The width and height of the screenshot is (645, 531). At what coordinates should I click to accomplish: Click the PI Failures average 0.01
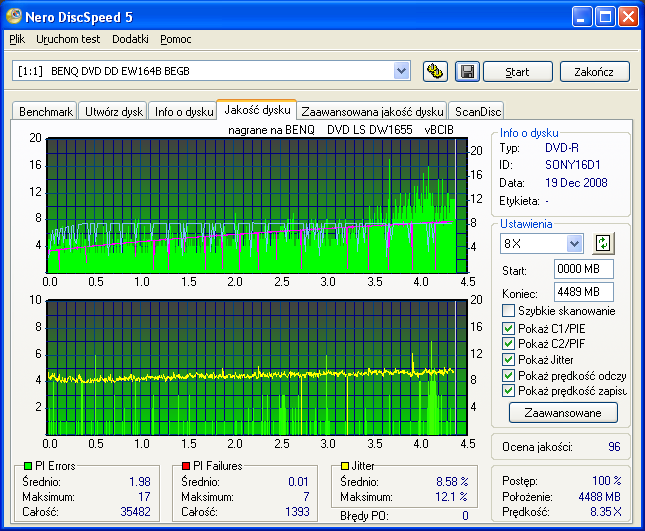point(298,481)
